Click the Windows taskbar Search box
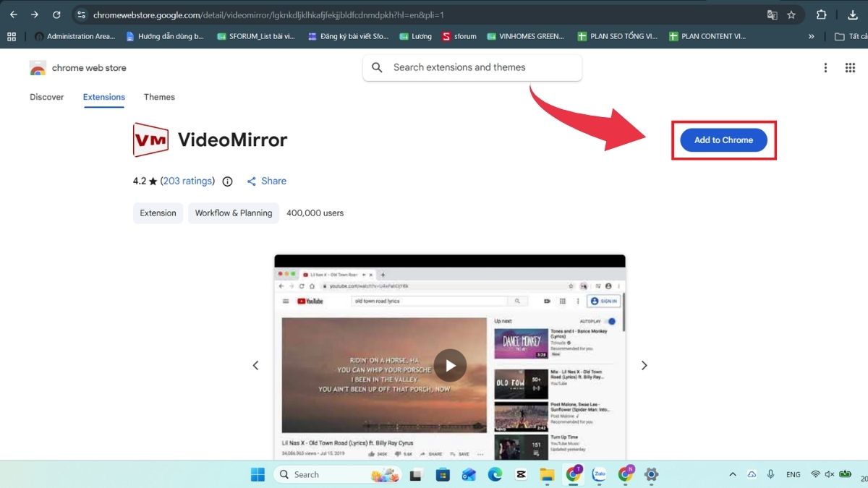The image size is (868, 488). (338, 474)
